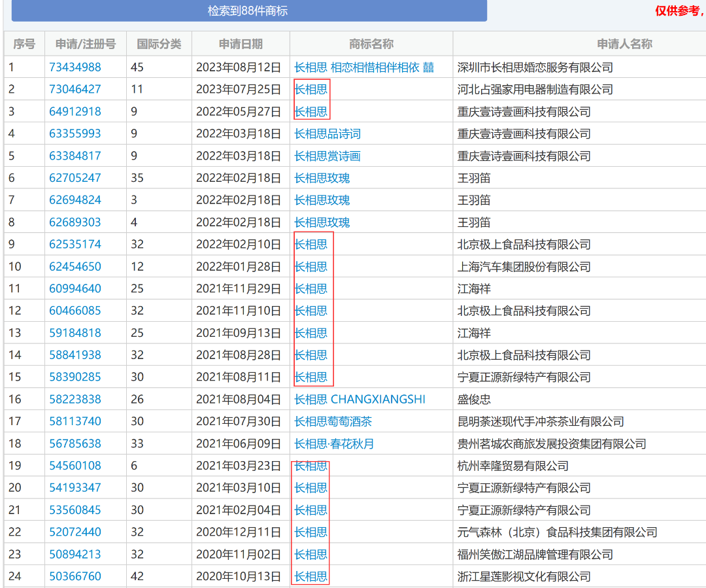Image resolution: width=706 pixels, height=588 pixels.
Task: Open registration number 63355993
Action: [x=75, y=133]
